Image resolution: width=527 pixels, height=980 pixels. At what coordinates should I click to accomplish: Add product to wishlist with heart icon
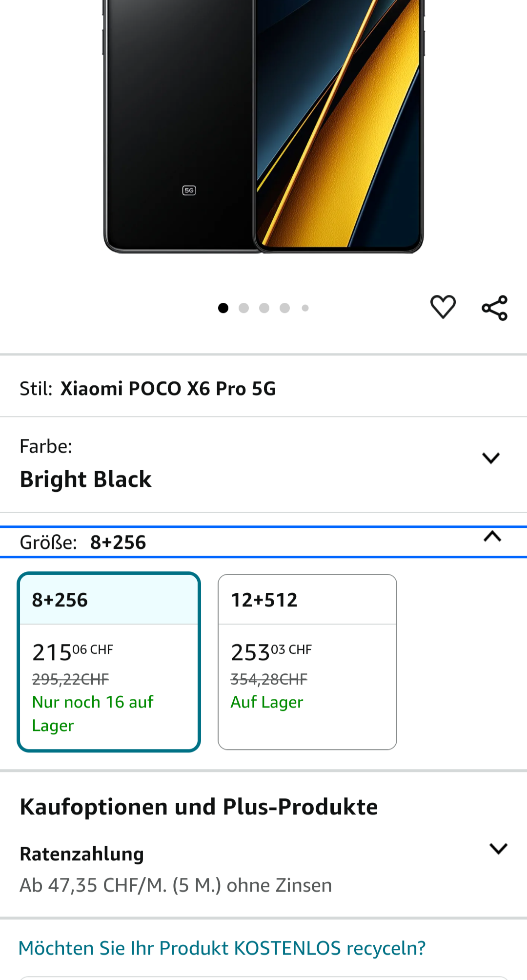click(443, 308)
